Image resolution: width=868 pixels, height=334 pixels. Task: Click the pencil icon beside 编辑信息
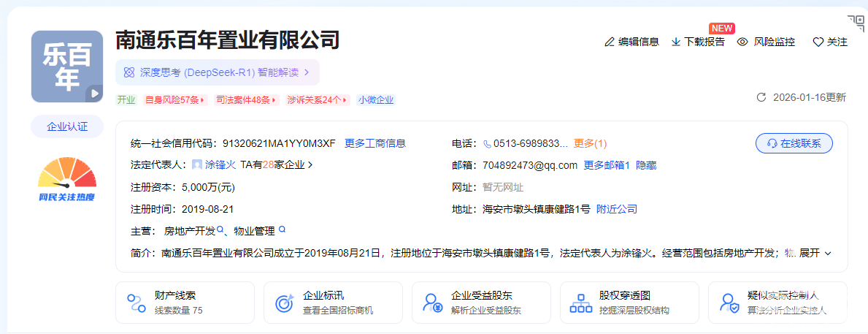coord(610,42)
